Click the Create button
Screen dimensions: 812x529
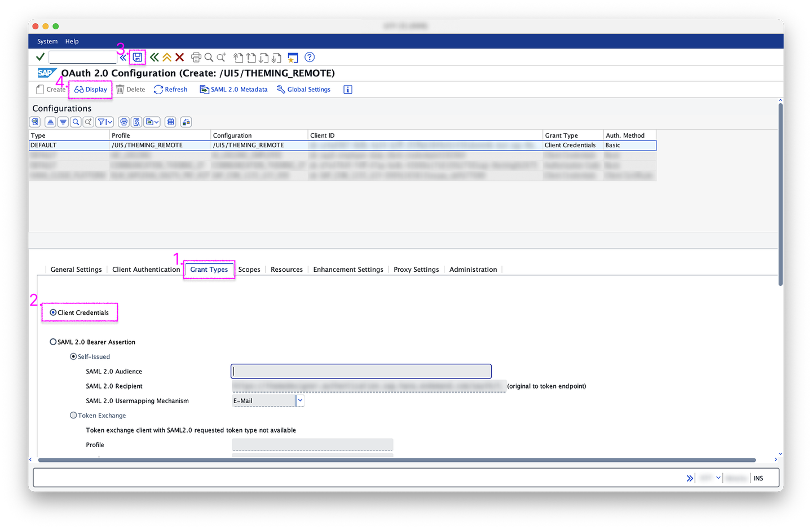tap(51, 90)
